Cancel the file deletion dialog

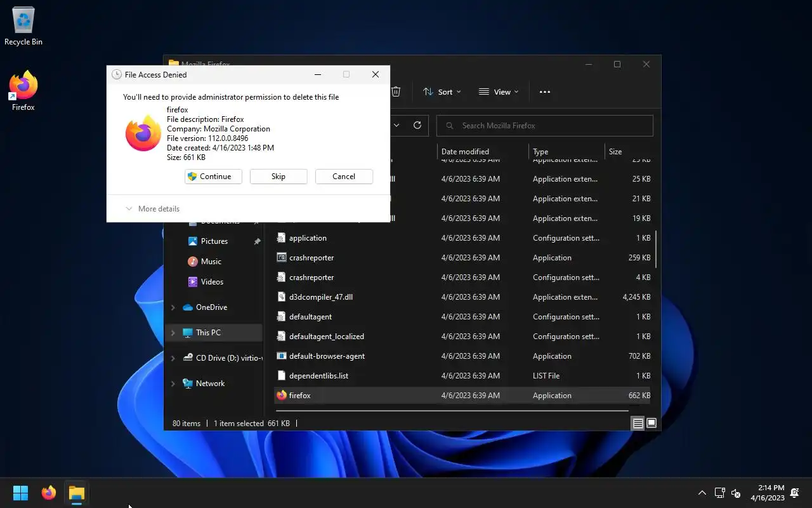point(344,177)
